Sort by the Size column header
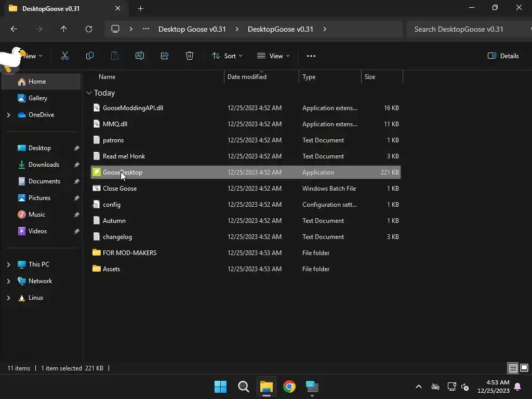This screenshot has width=532, height=399. click(x=382, y=77)
